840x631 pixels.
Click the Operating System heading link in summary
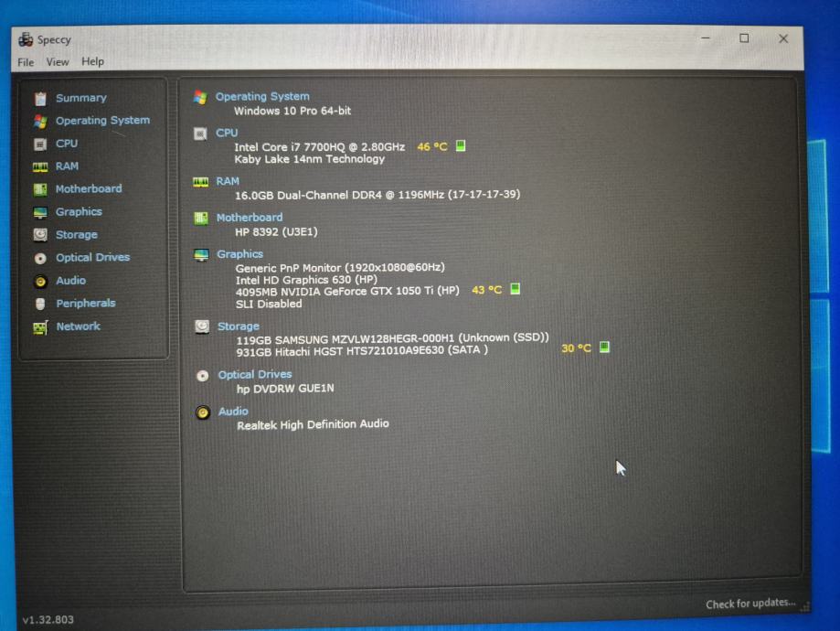pyautogui.click(x=262, y=97)
